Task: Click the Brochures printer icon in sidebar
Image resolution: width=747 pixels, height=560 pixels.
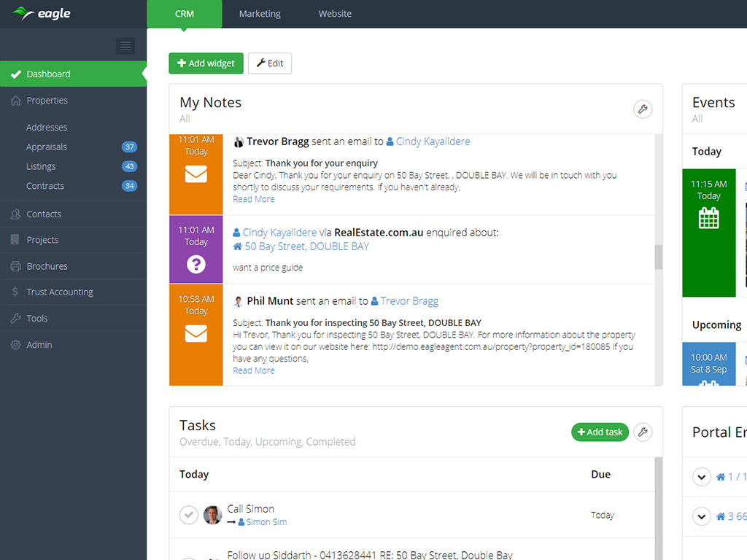Action: click(16, 266)
